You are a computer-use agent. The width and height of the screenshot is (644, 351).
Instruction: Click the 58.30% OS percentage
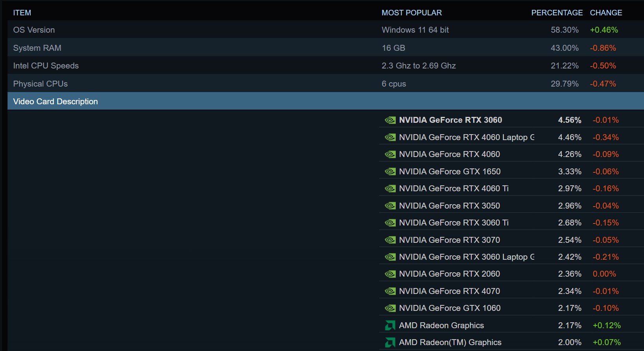tap(565, 30)
